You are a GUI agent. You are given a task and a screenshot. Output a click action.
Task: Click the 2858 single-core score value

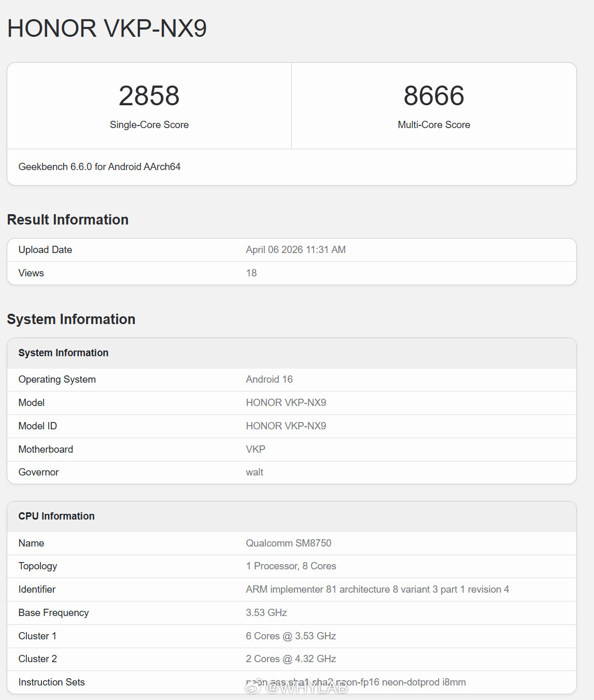(x=149, y=95)
